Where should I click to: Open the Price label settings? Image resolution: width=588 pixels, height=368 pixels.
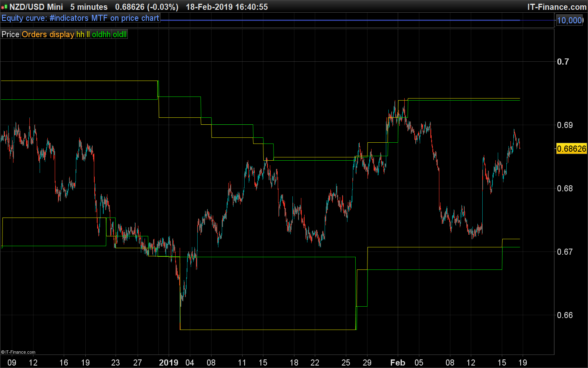(11, 34)
